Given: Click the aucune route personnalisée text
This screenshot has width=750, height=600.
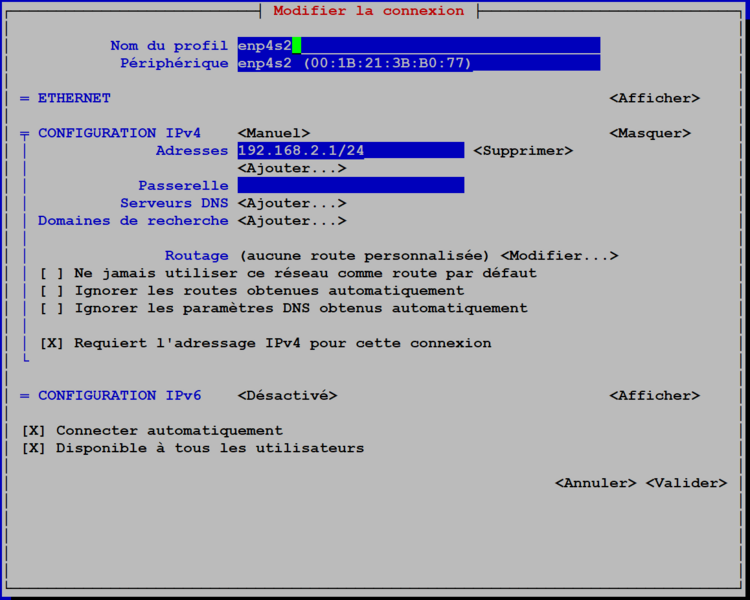Looking at the screenshot, I should [364, 256].
